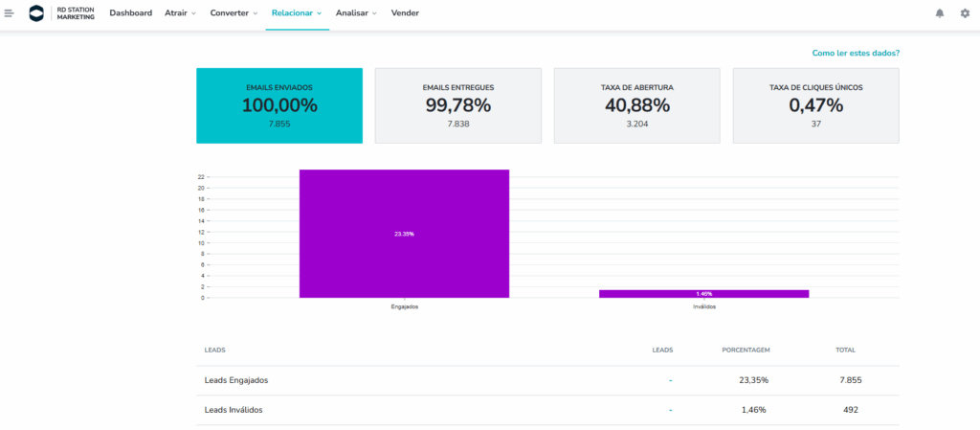Click the Porcentagem column header
Viewport: 980px width, 430px height.
pyautogui.click(x=746, y=351)
